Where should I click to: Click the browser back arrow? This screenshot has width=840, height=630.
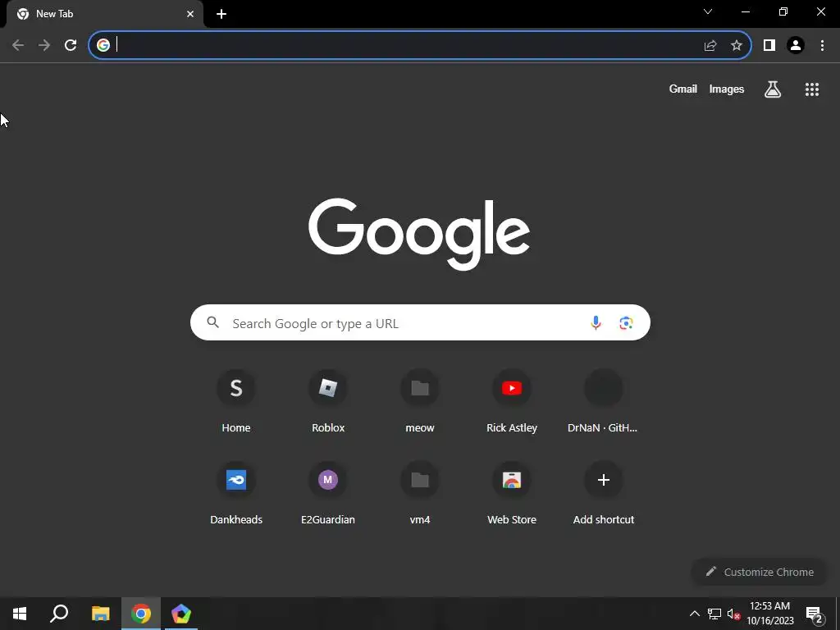point(18,45)
